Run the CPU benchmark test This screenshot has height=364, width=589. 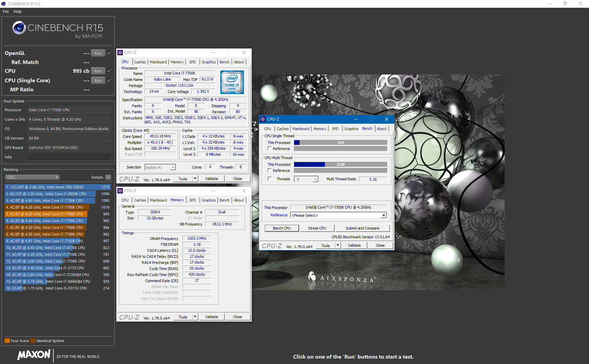[x=98, y=71]
